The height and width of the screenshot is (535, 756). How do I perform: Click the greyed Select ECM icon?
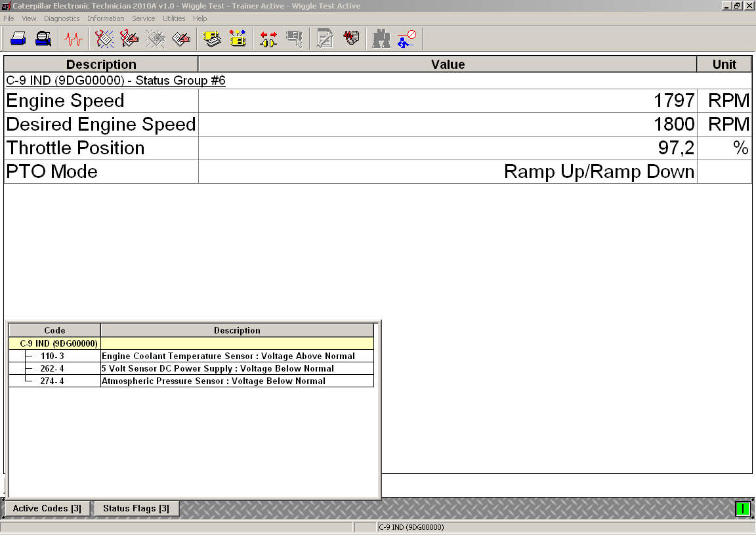(x=294, y=39)
